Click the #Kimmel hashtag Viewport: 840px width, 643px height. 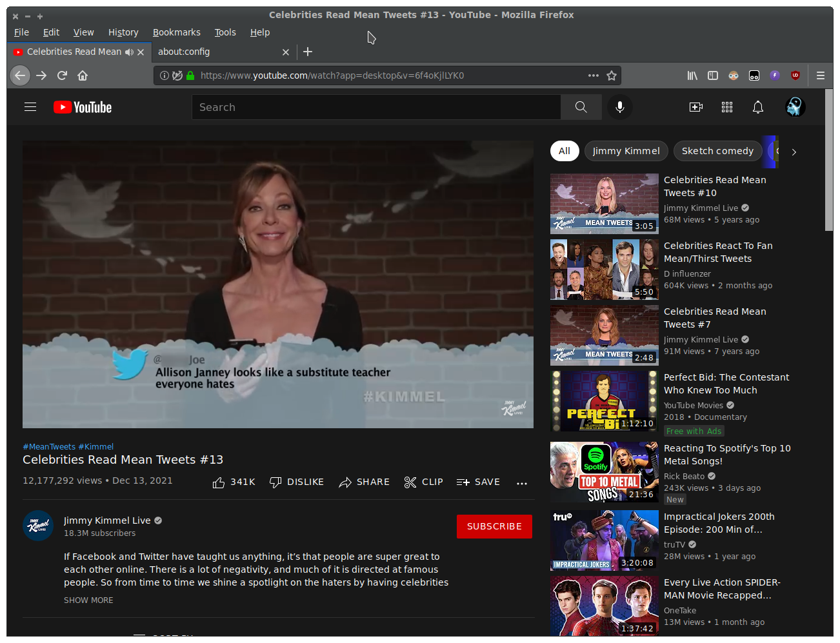click(95, 447)
